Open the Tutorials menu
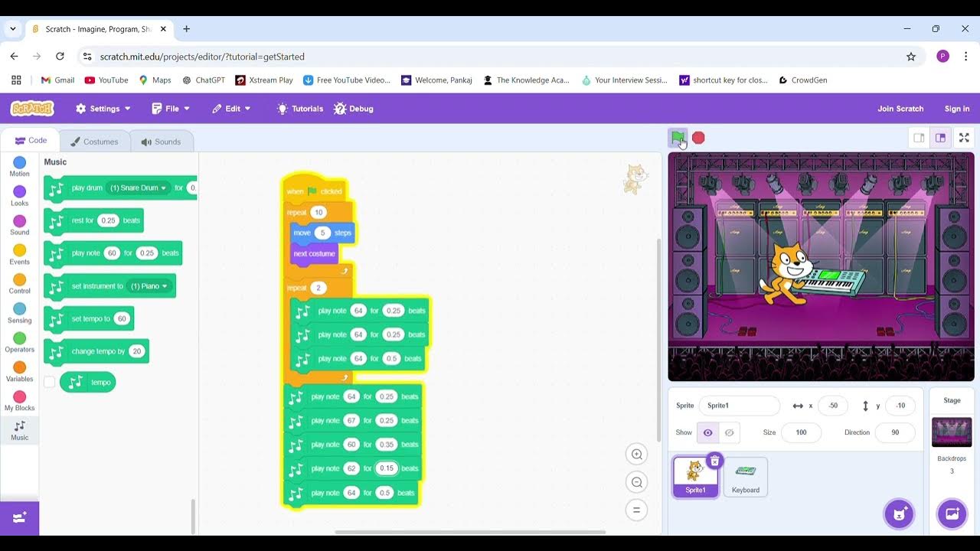This screenshot has width=980, height=551. [x=299, y=109]
